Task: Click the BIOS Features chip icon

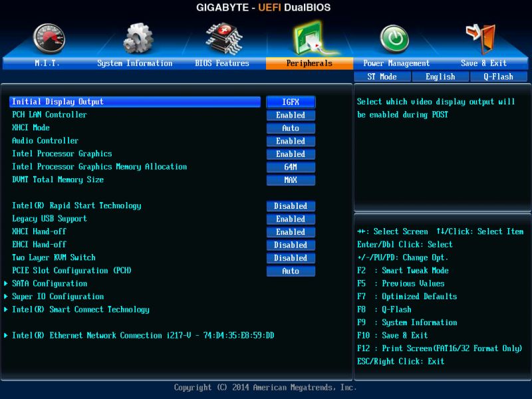Action: tap(224, 39)
